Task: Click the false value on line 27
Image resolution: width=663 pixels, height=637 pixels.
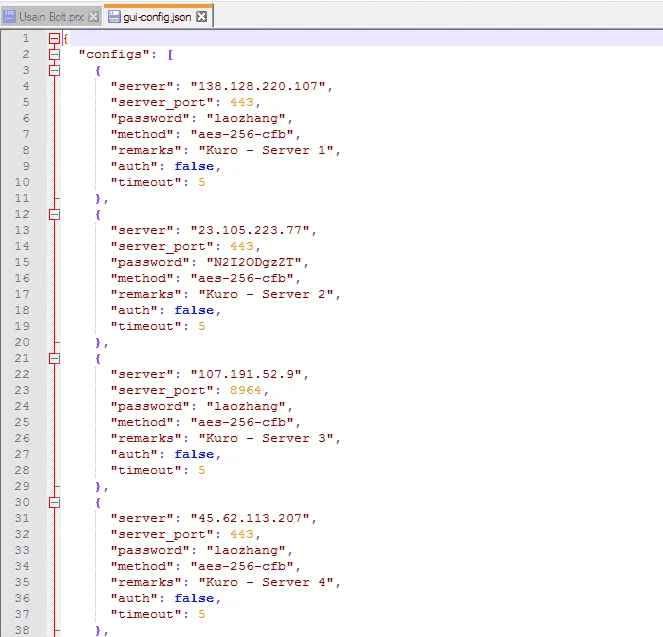Action: [x=194, y=454]
